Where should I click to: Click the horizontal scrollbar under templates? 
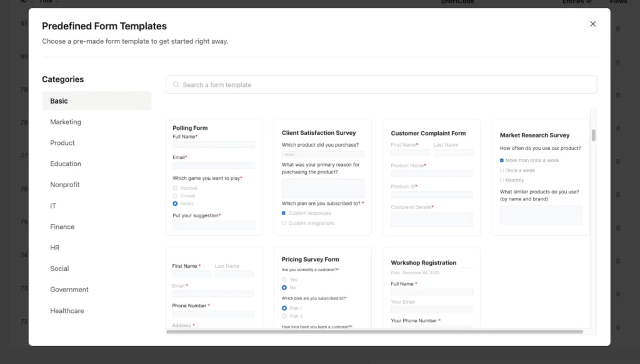[375, 332]
